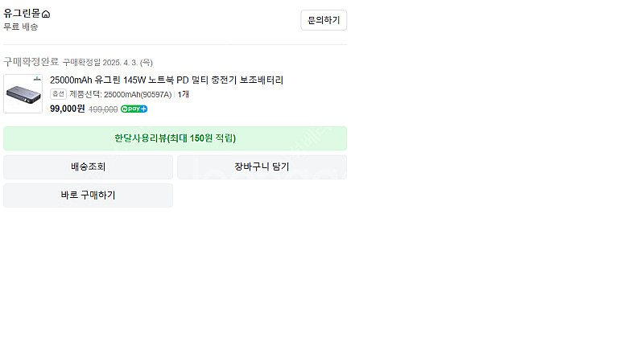
Task: Click the 구매확정완료 status label
Action: click(31, 62)
